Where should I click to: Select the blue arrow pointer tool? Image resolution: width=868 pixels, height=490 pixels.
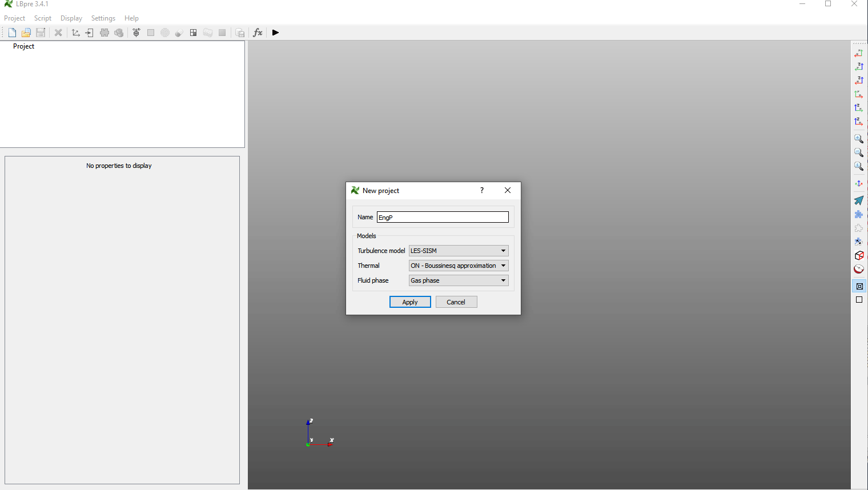tap(858, 200)
